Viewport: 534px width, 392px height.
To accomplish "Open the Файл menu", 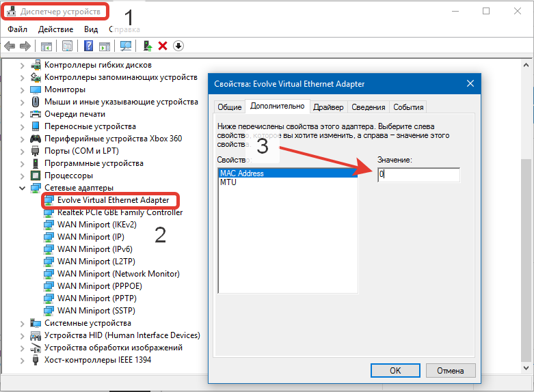I will [18, 29].
